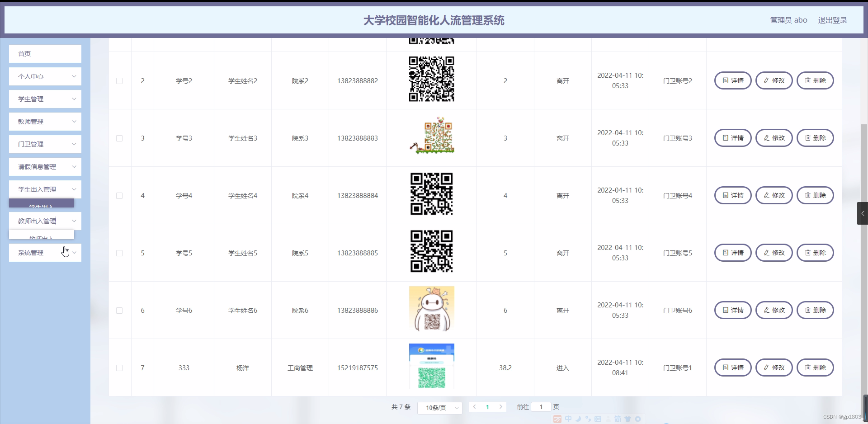
Task: Collapse the 学生出入管理 section
Action: click(45, 189)
